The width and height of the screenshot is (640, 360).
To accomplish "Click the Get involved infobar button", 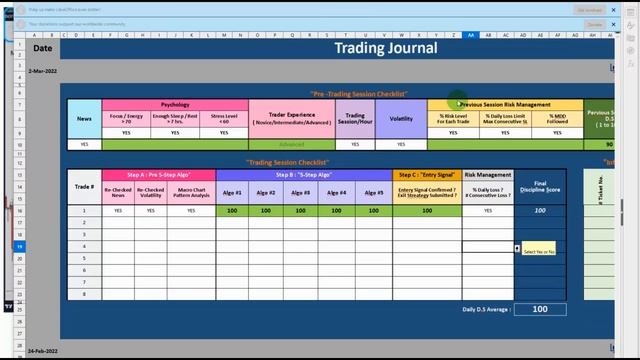I will pos(589,10).
